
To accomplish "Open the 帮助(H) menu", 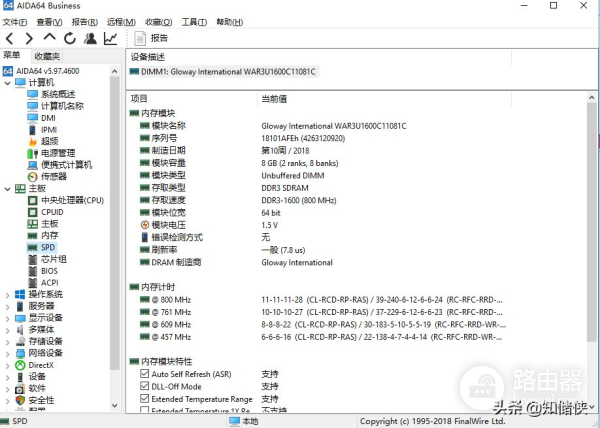I will (x=230, y=22).
